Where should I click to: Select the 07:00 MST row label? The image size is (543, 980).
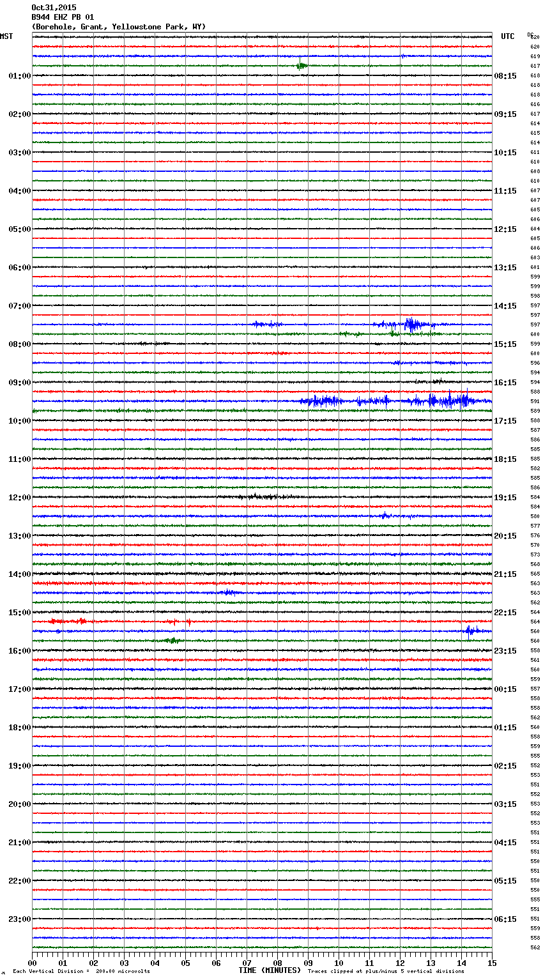[x=20, y=306]
